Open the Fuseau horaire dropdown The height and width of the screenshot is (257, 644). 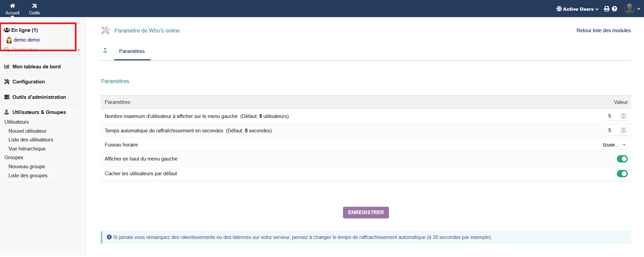point(614,145)
